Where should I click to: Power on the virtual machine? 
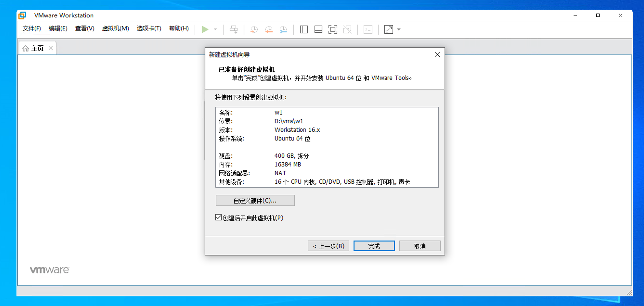(205, 29)
